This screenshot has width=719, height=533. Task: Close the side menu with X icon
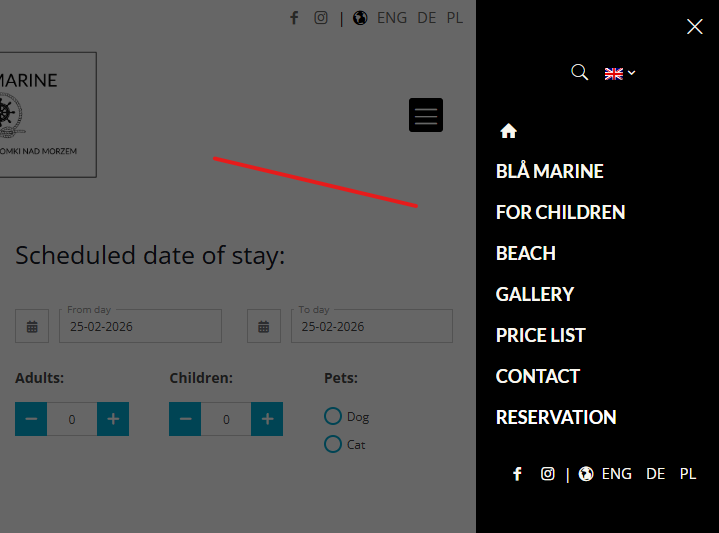[x=695, y=27]
